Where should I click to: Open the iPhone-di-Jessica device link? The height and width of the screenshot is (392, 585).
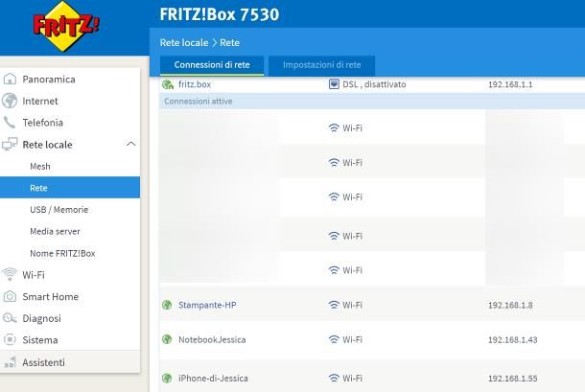click(x=213, y=379)
